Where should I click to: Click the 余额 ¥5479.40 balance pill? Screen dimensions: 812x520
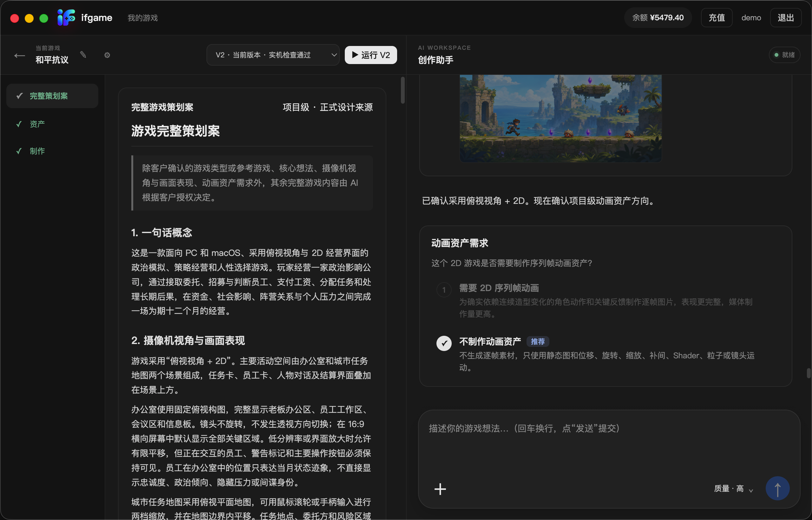658,17
